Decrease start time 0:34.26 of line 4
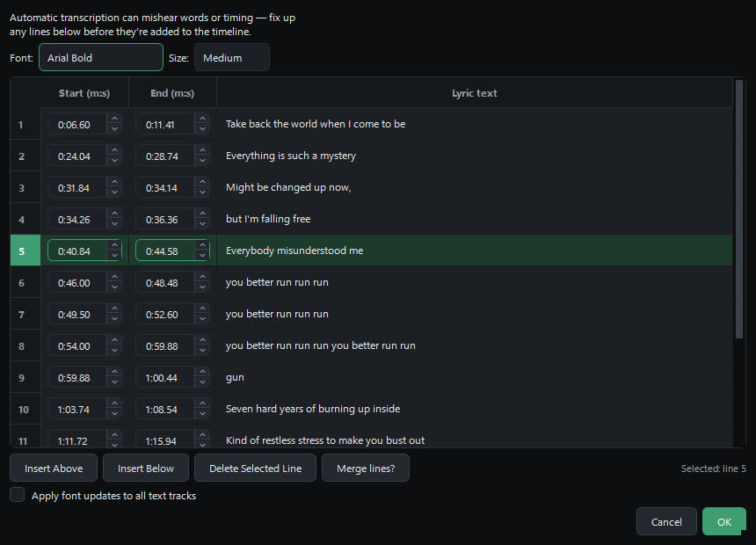Screen dimensions: 756x545 pyautogui.click(x=114, y=224)
